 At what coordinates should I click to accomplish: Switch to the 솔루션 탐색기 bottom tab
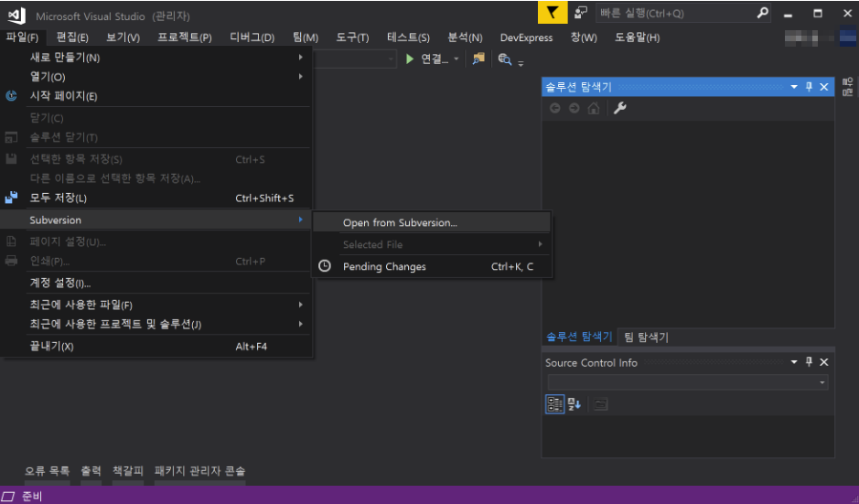(x=579, y=337)
